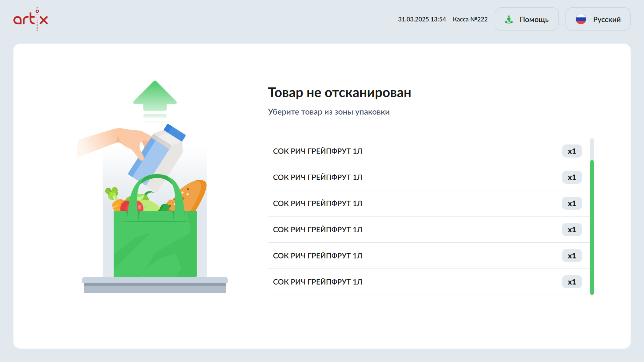Click the green help person icon
Viewport: 644px width, 362px height.
509,19
